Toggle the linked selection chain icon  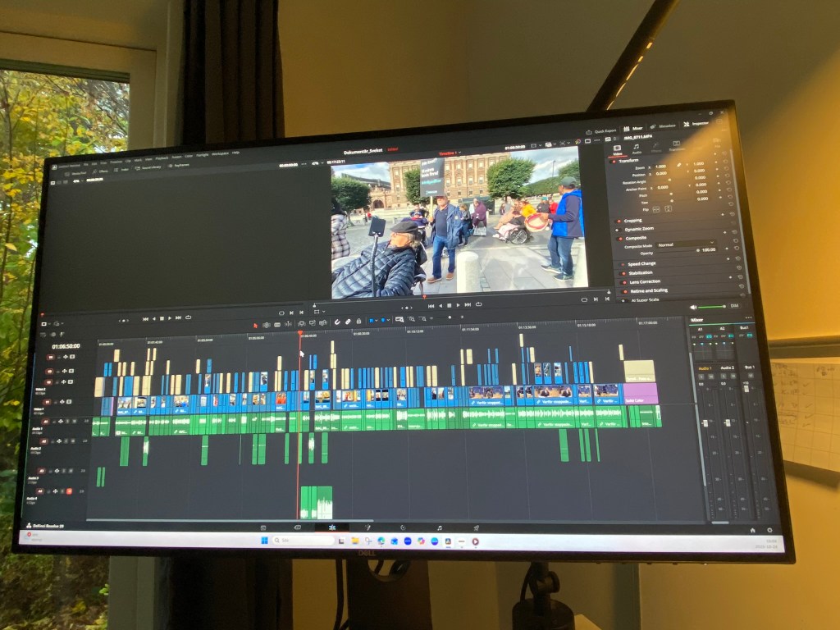click(x=348, y=322)
